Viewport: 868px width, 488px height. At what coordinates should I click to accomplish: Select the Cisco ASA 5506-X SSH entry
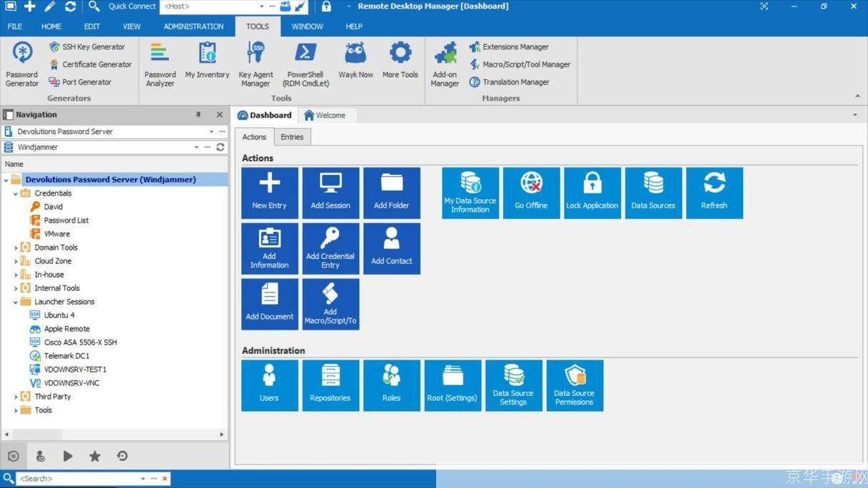pyautogui.click(x=80, y=342)
